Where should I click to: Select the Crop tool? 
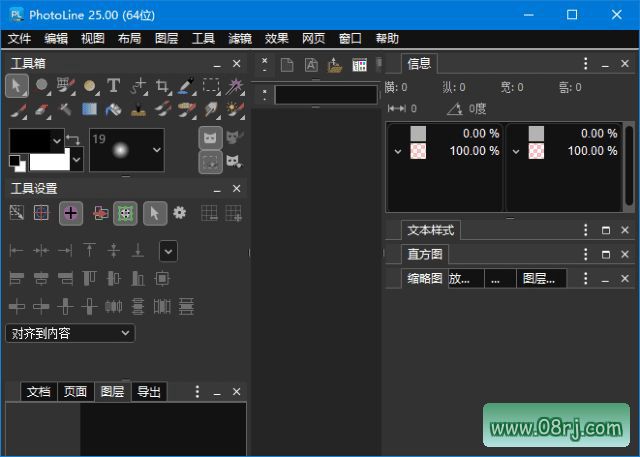[162, 86]
